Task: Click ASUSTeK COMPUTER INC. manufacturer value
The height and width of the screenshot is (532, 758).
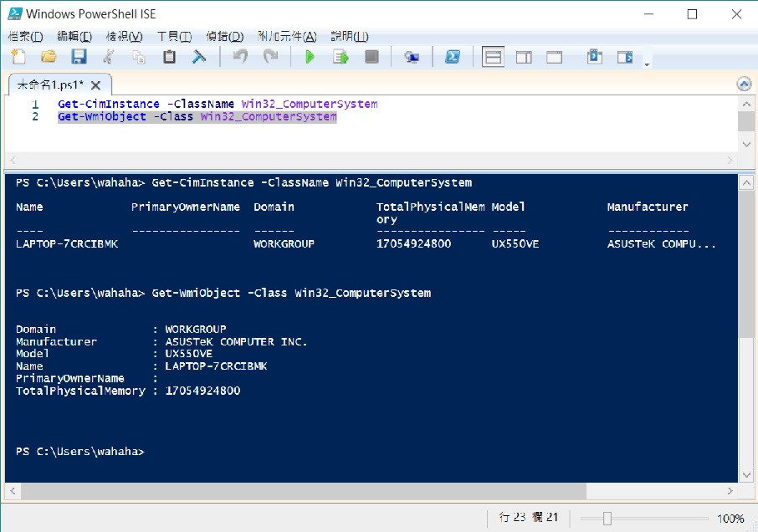Action: pyautogui.click(x=237, y=341)
